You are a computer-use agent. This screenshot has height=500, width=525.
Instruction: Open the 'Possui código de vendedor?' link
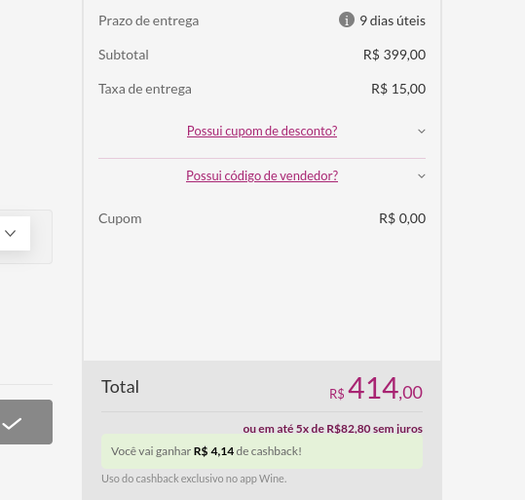[x=262, y=176]
